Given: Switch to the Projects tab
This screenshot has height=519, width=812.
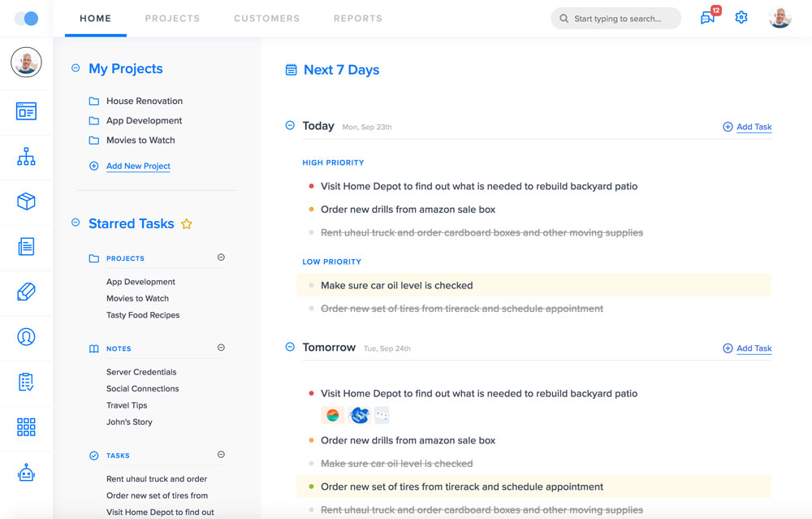Looking at the screenshot, I should click(x=172, y=18).
